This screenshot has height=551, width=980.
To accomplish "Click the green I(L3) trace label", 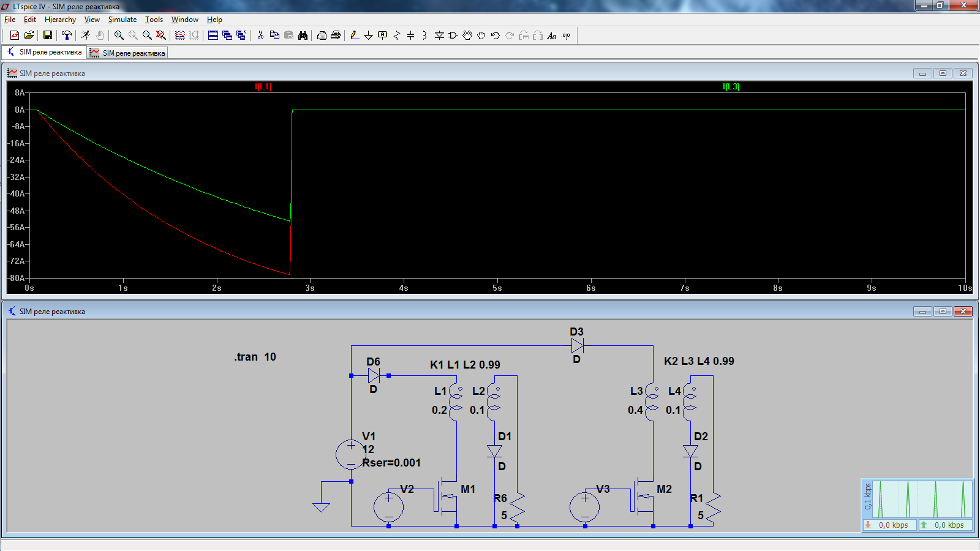I will coord(731,87).
